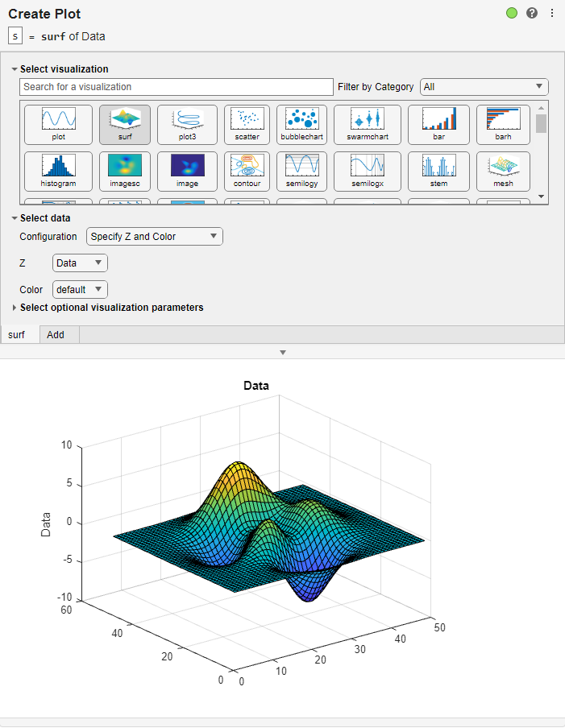The image size is (565, 728).
Task: Pick the scatter visualization
Action: (247, 125)
